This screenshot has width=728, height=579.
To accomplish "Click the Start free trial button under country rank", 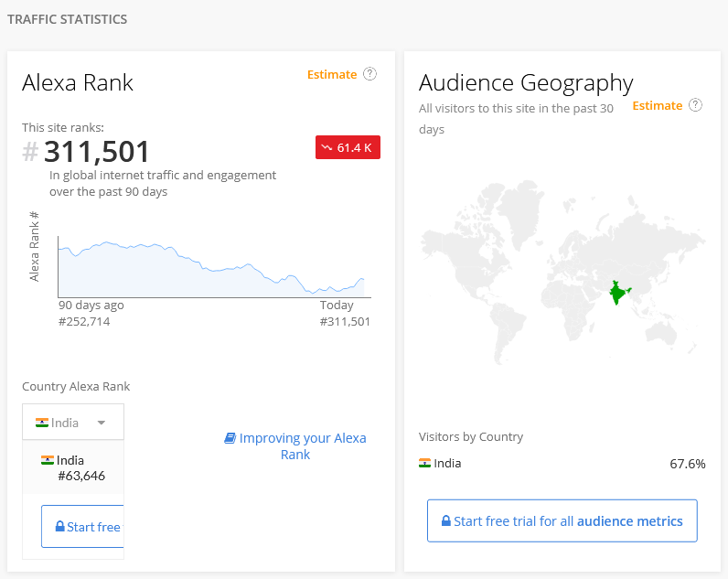I will [x=82, y=527].
